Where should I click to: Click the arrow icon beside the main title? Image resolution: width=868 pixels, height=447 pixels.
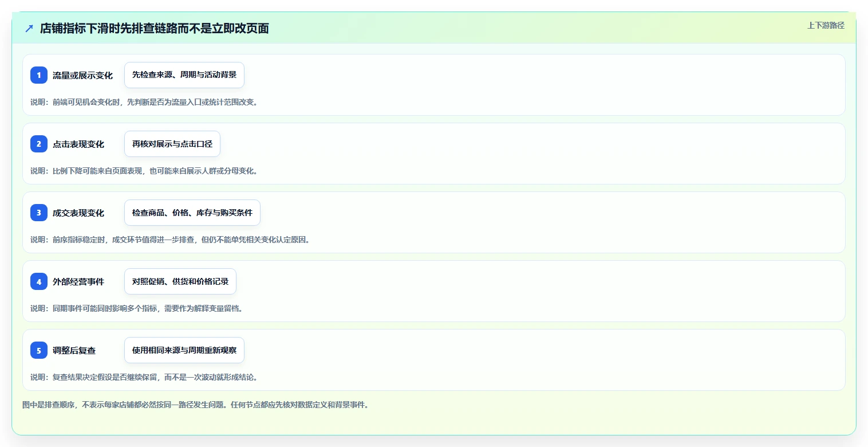29,29
